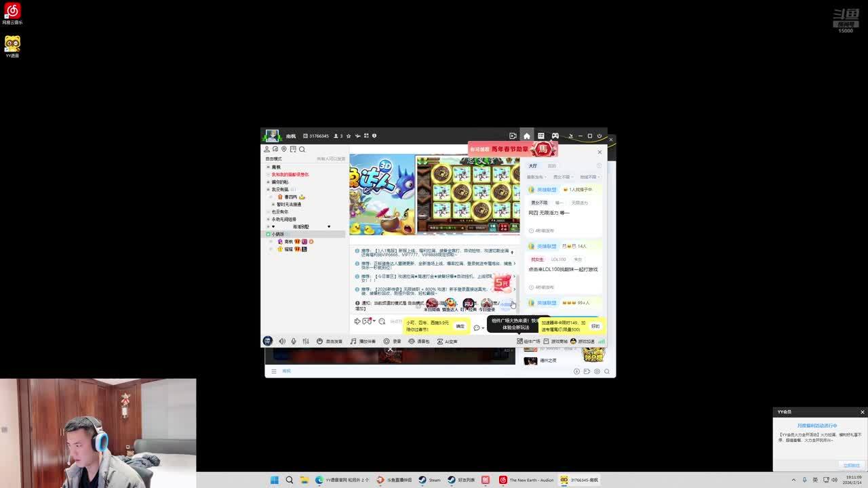Image resolution: width=868 pixels, height=488 pixels.
Task: Open the 自由发言 speaking mode dropdown
Action: click(330, 341)
